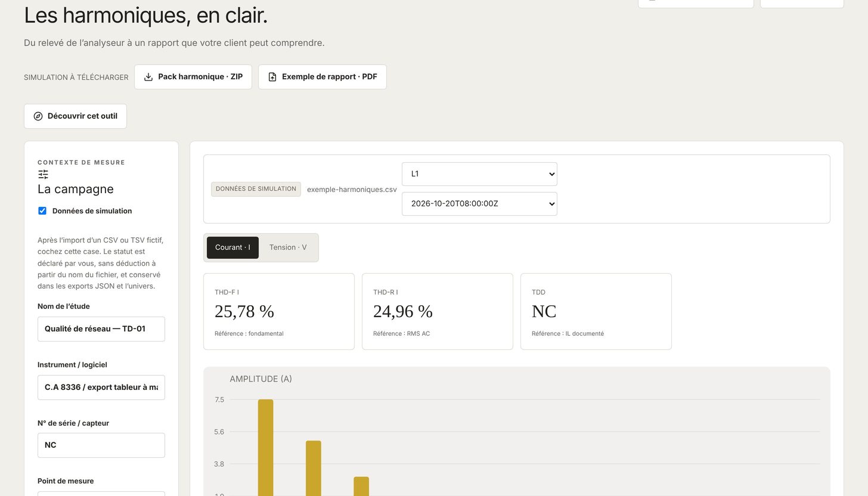868x496 pixels.
Task: Click the sliders icon above La campagne
Action: [43, 174]
